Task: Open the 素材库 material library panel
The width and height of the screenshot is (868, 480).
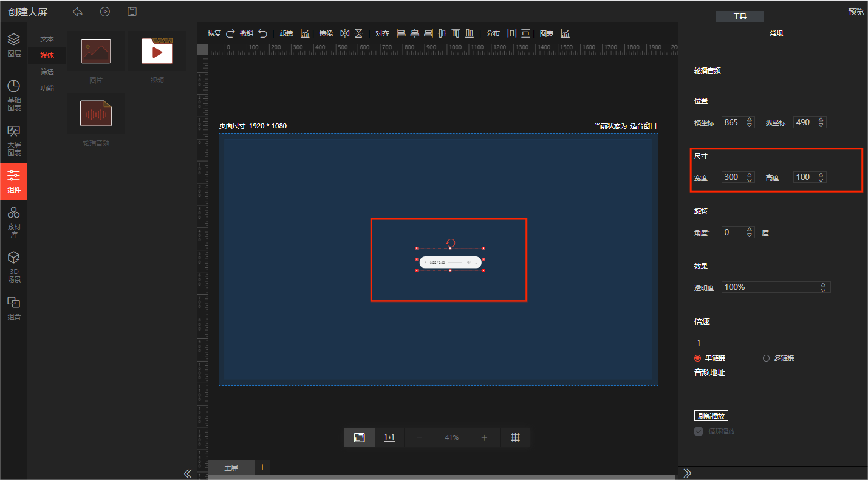Action: [x=14, y=221]
